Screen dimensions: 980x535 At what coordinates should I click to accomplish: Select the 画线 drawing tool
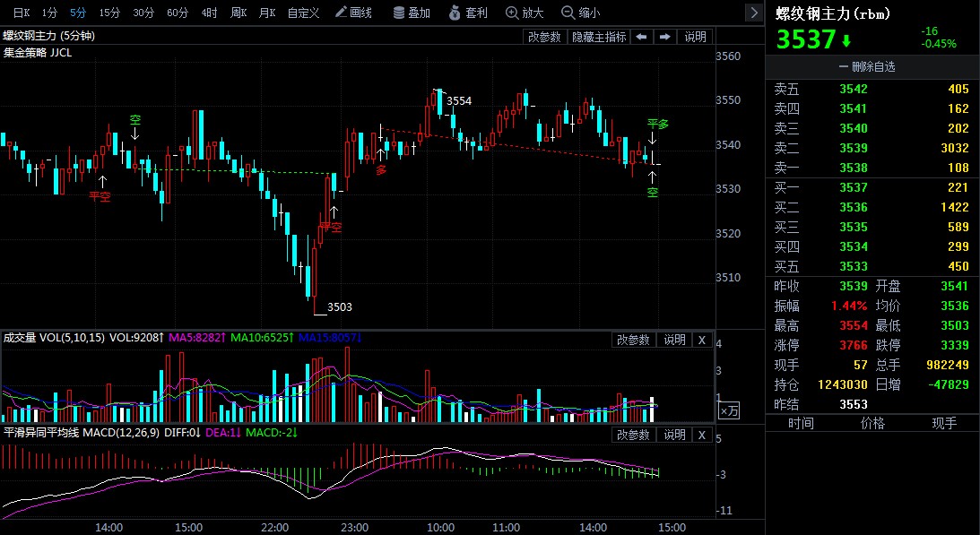[352, 13]
